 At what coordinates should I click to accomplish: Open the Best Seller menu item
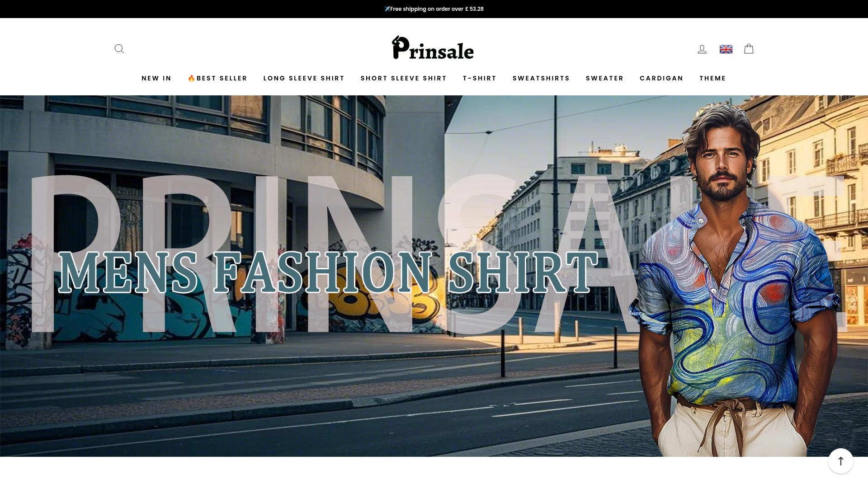[x=217, y=78]
